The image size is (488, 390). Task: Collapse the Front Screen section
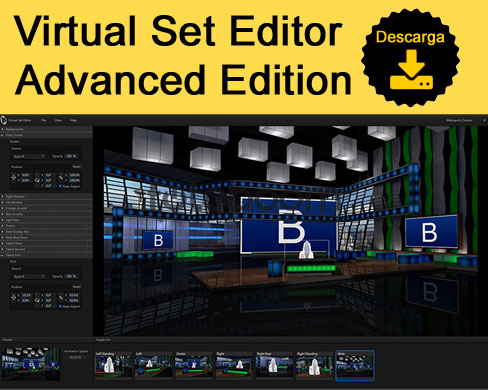pos(46,135)
